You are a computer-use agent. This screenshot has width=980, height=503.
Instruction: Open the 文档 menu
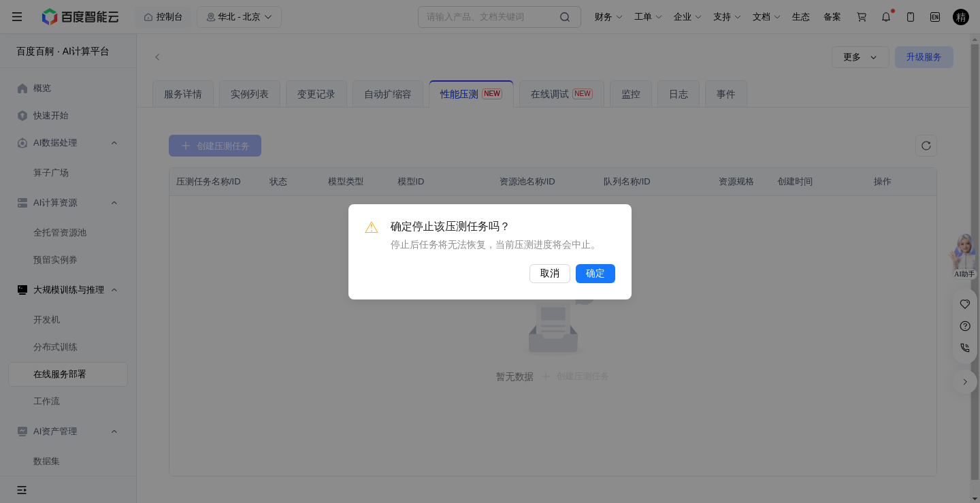(x=766, y=17)
